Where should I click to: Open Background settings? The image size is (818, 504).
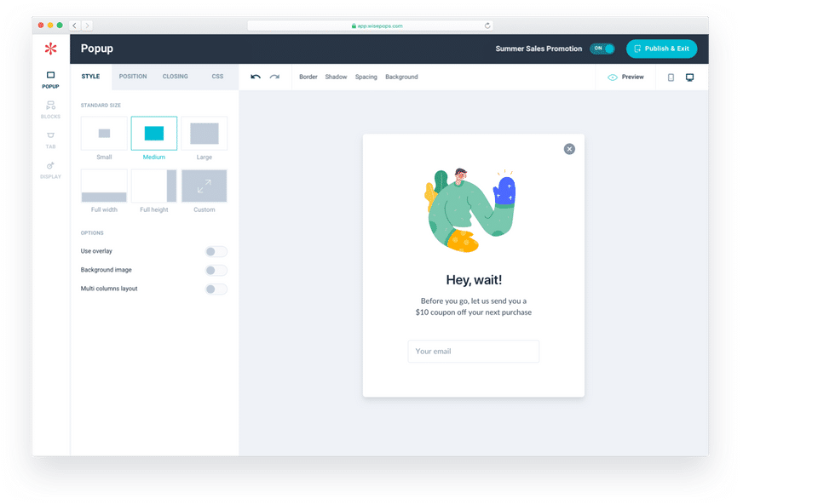(401, 77)
